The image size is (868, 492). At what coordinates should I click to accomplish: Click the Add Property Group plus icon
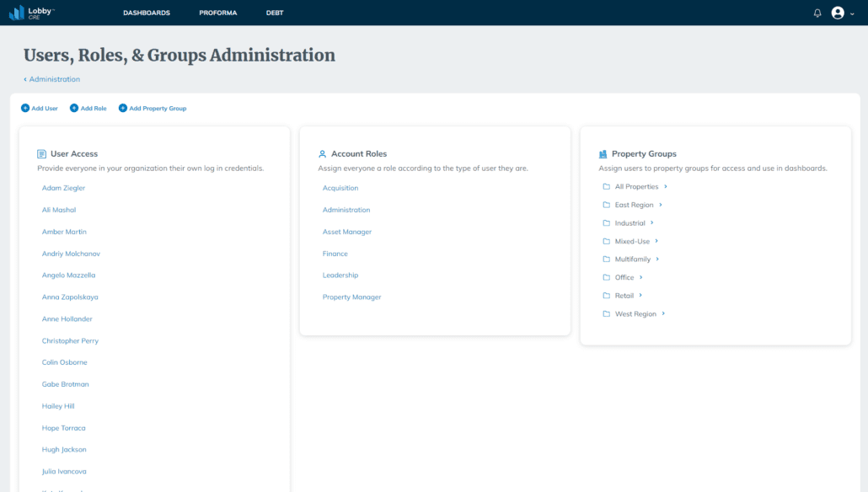pyautogui.click(x=123, y=109)
